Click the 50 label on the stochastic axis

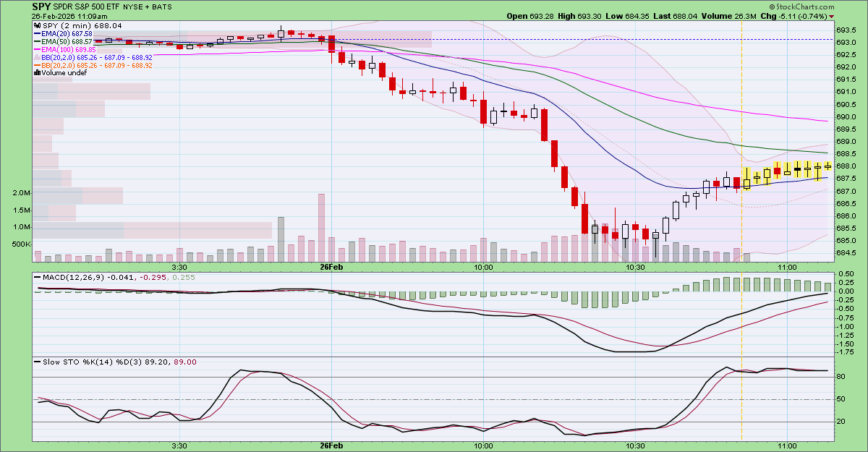[x=841, y=398]
